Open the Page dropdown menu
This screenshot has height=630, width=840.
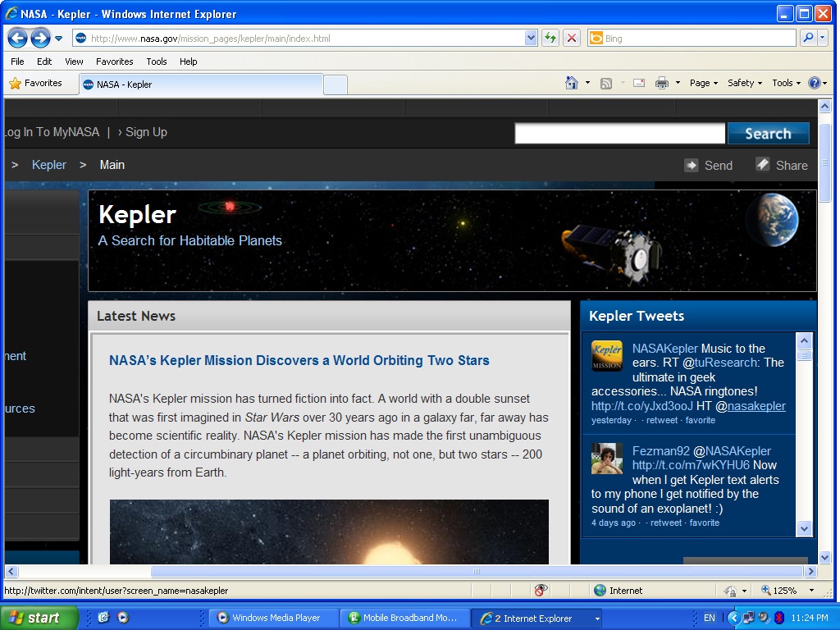[x=703, y=83]
